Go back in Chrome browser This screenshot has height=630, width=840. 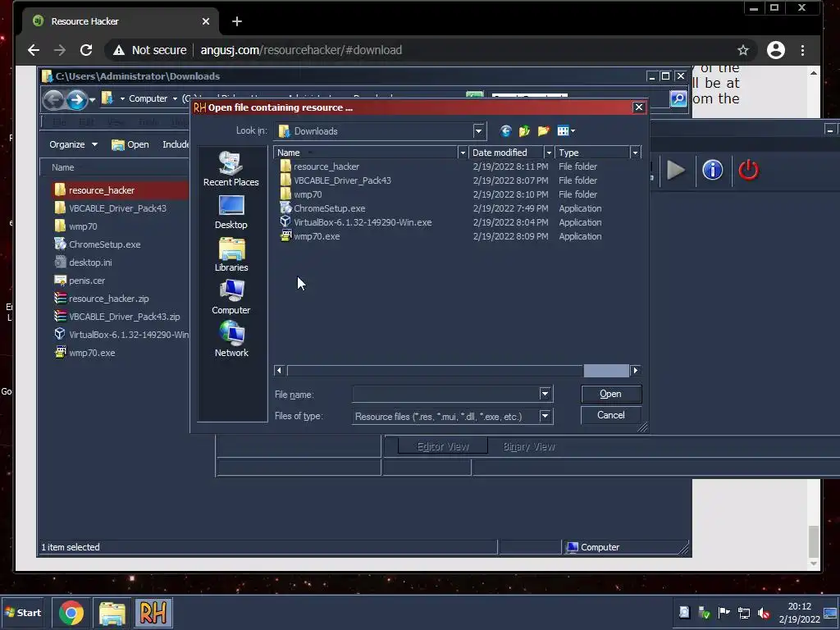[33, 50]
